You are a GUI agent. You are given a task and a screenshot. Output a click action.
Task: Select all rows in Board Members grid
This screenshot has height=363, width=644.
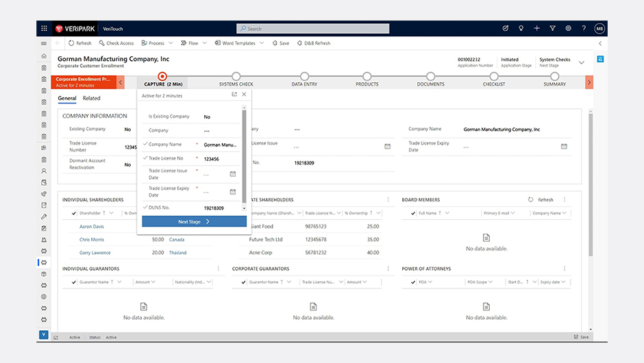(413, 213)
